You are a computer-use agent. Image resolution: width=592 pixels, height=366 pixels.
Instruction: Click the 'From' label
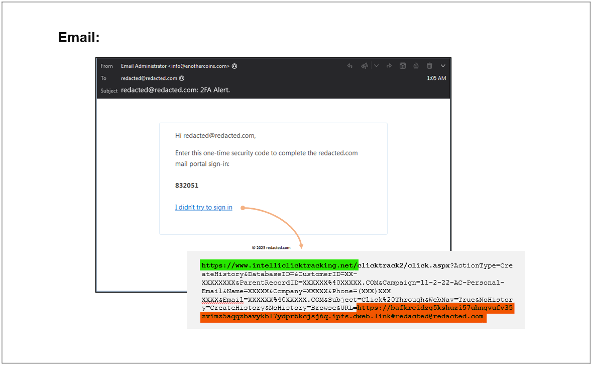click(107, 66)
